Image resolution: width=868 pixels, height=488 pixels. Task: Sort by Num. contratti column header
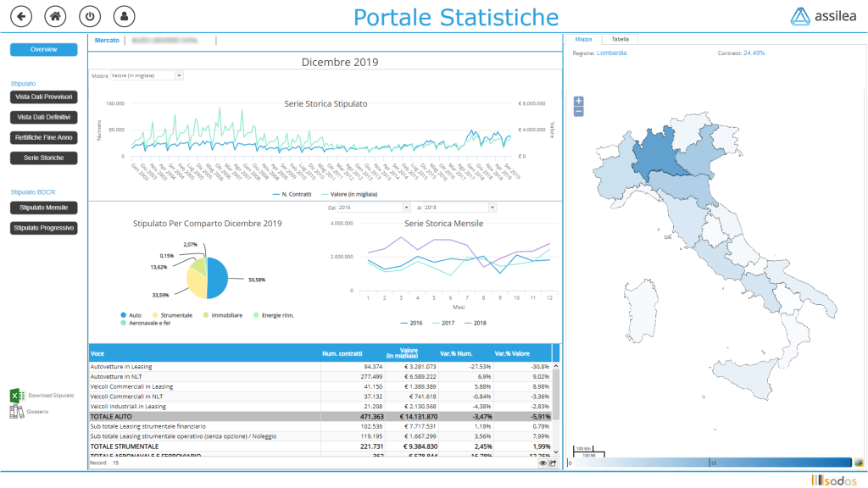(342, 353)
